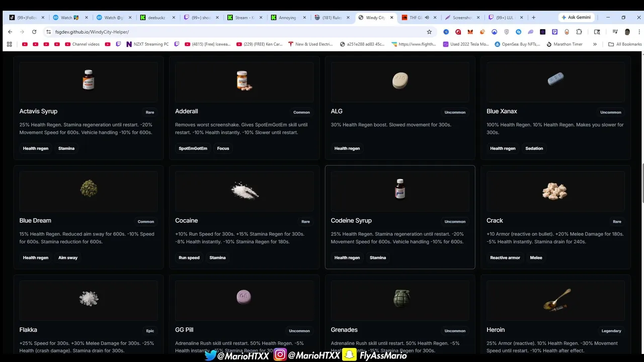
Task: Open the Used 2022 Tesla Mo... bookmark
Action: [x=466, y=44]
